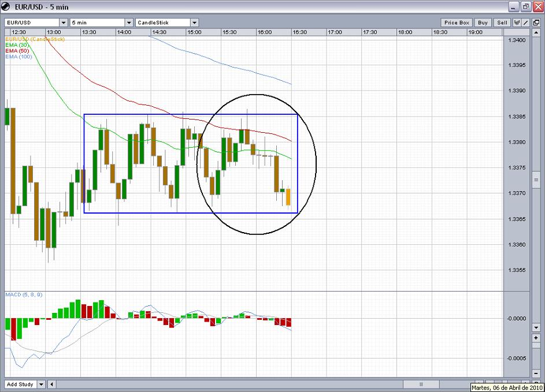Click the candlestick chart tools icon
545x392 pixels.
pyautogui.click(x=517, y=23)
